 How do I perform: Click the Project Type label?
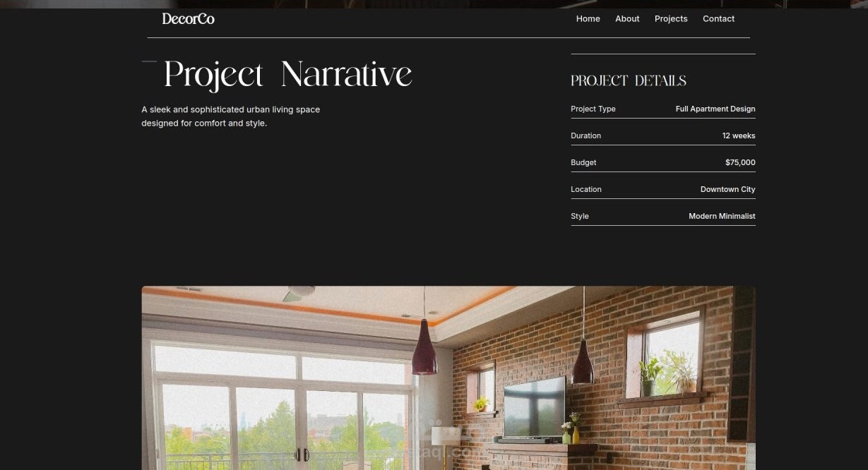(593, 109)
